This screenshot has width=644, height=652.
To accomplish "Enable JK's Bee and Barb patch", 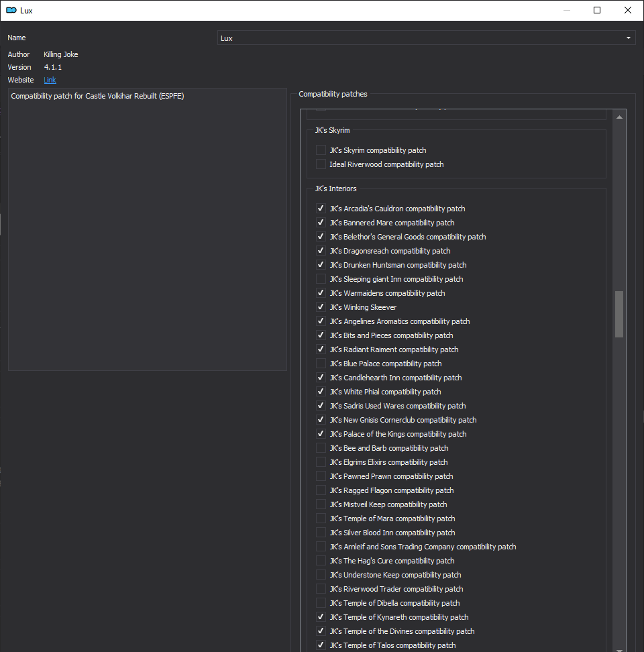I will pos(321,448).
